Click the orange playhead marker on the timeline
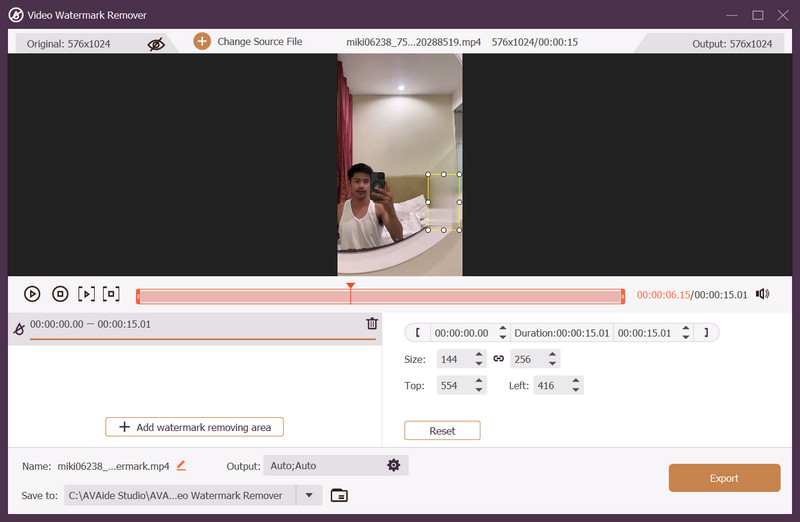 [351, 286]
